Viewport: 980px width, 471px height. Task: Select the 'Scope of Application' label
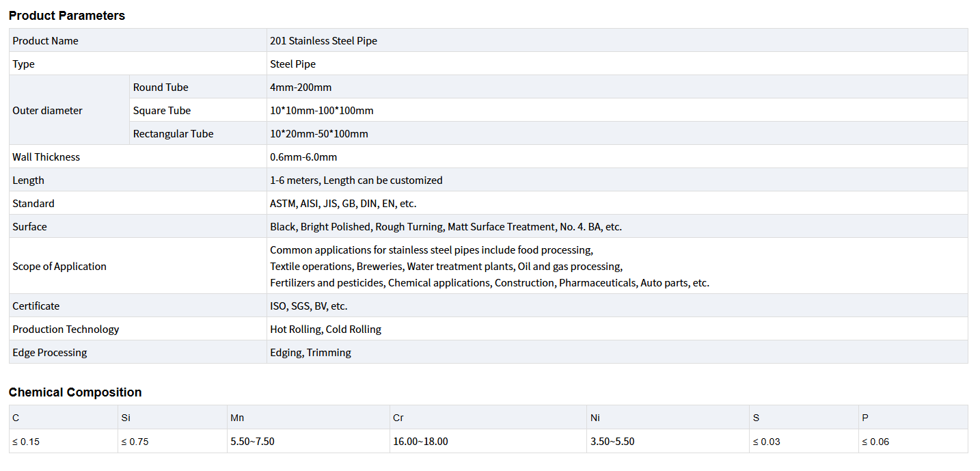59,267
